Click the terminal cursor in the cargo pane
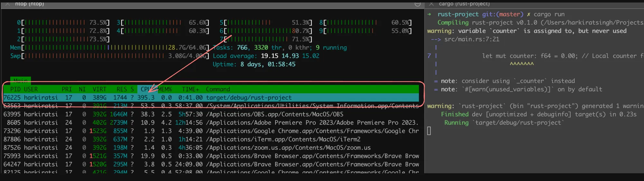Screen dimensions: 644x181 pos(429,131)
